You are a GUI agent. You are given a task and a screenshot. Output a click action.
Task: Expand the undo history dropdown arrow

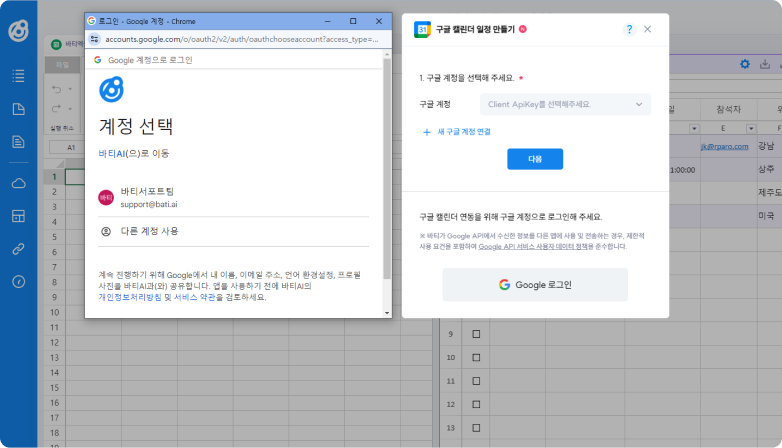click(70, 89)
